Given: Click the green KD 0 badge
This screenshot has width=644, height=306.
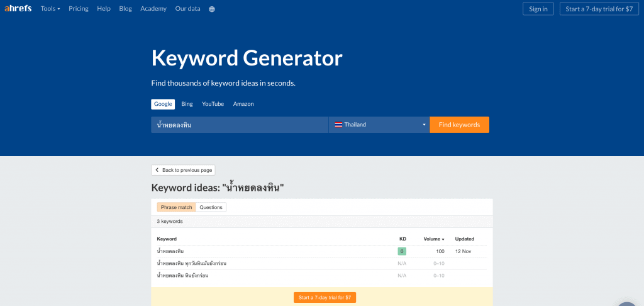Looking at the screenshot, I should click(402, 251).
